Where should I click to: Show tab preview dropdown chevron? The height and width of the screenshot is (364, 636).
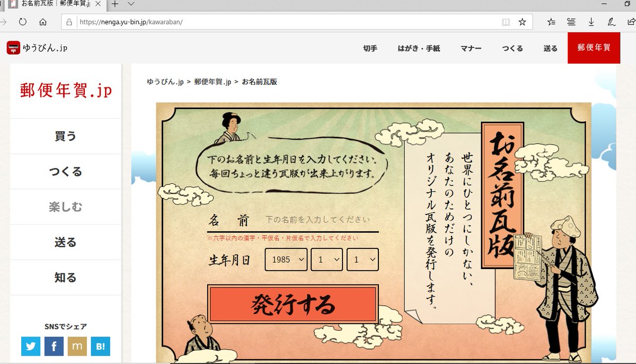pos(131,4)
